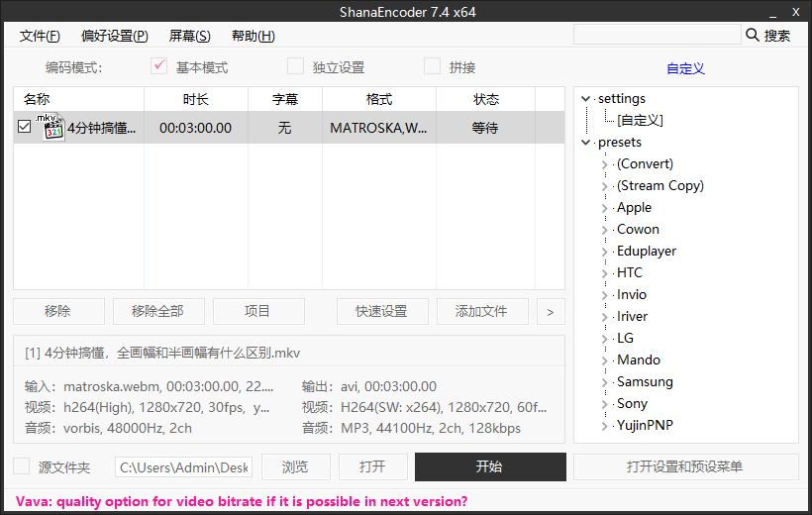
Task: Expand the Sony preset group
Action: tap(604, 404)
